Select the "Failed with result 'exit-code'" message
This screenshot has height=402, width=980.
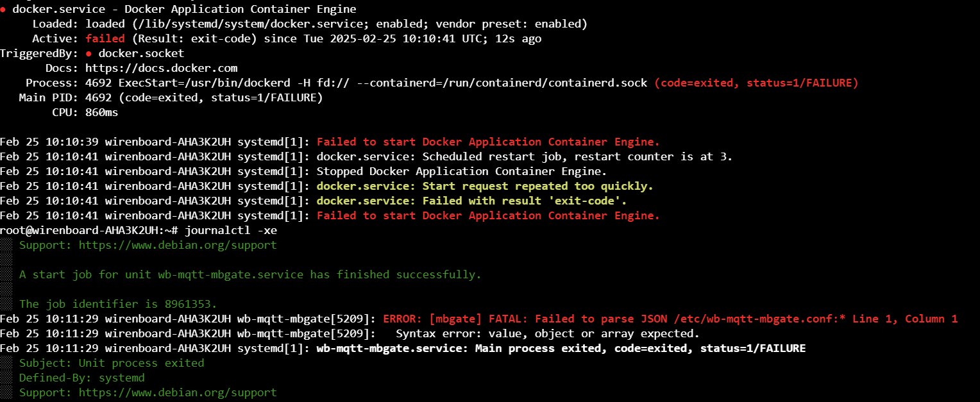pos(471,201)
